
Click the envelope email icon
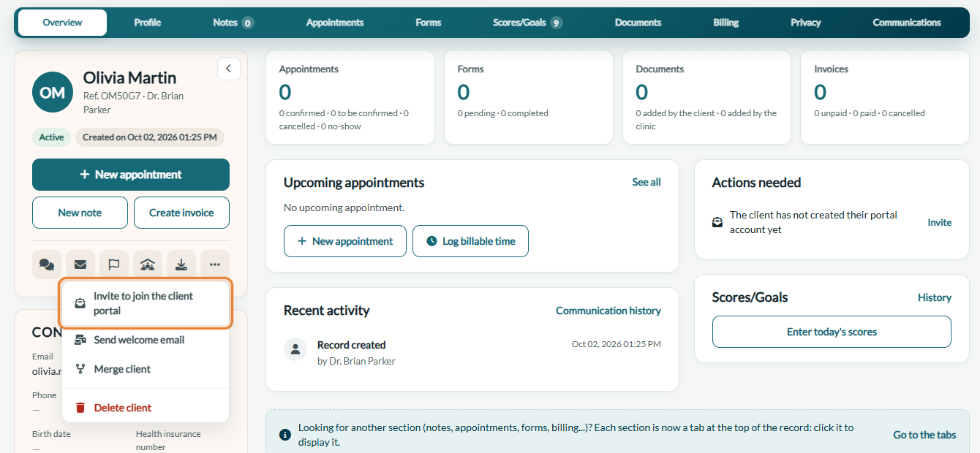pyautogui.click(x=80, y=264)
